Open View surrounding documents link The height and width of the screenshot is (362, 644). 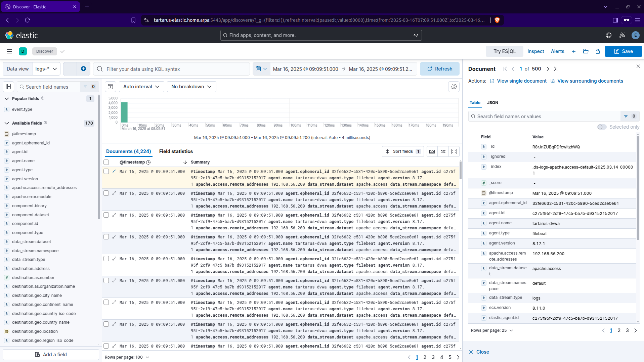(x=590, y=81)
